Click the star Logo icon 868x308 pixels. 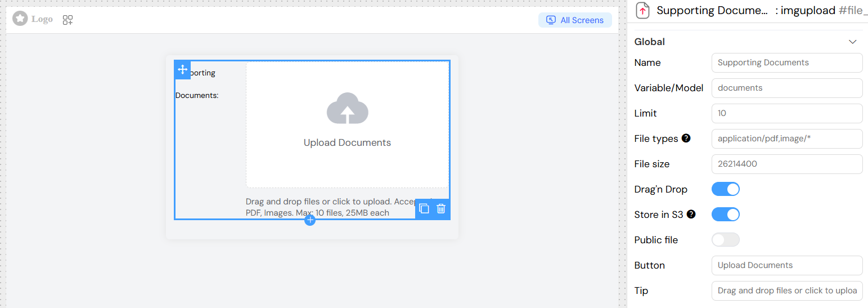point(20,19)
